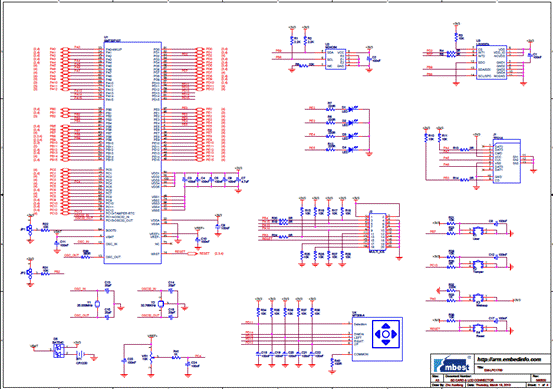Click the RESET off-page connector near NRST
The image size is (553, 389).
pyautogui.click(x=193, y=253)
